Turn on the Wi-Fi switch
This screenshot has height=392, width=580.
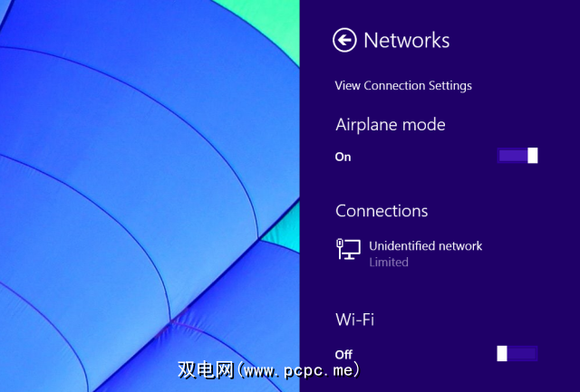pos(517,354)
